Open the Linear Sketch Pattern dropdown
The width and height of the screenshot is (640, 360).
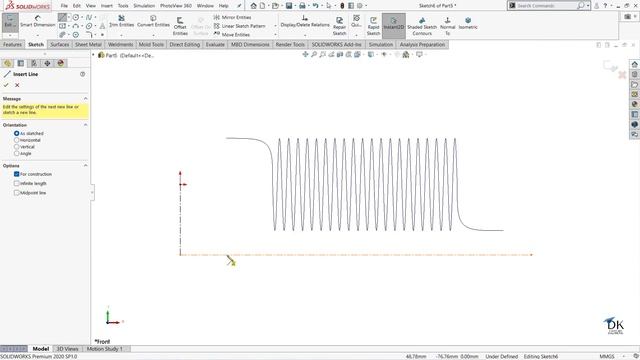(x=276, y=26)
